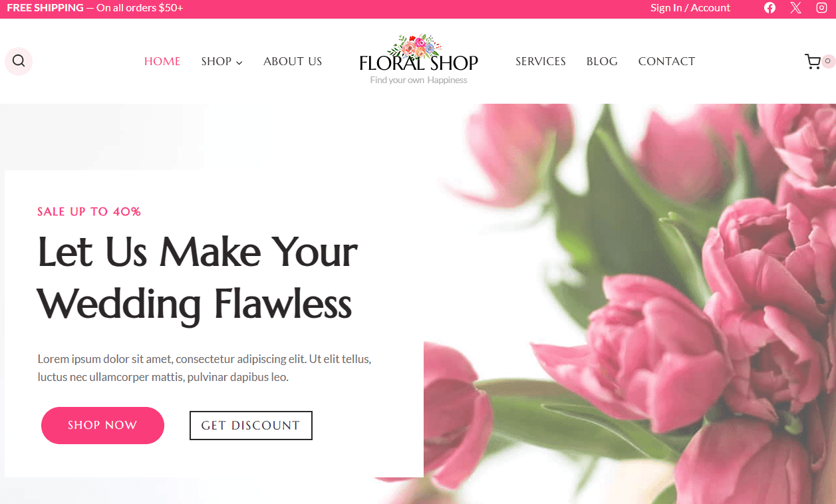The image size is (836, 504).
Task: Expand the Shop menu chevron
Action: pyautogui.click(x=239, y=63)
